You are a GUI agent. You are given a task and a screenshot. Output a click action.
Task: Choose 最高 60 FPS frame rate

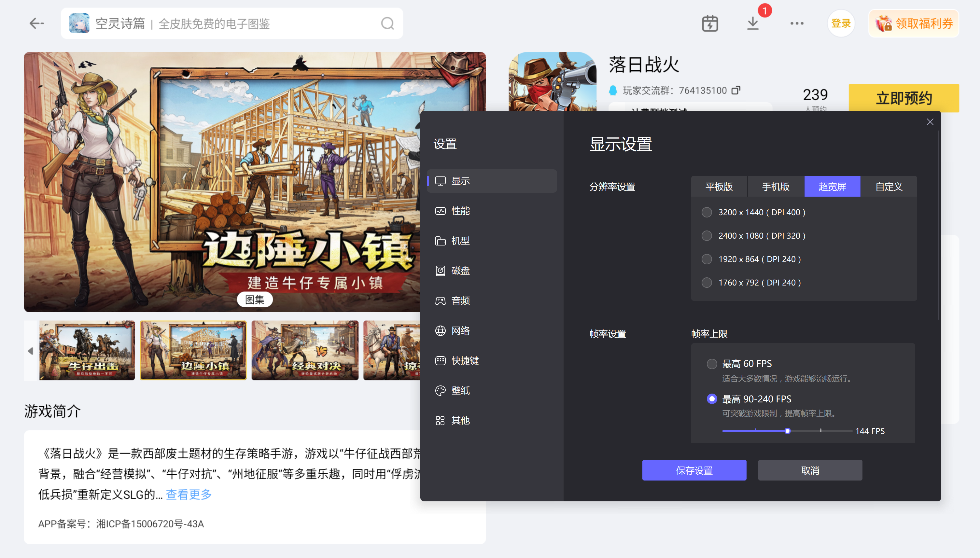712,364
